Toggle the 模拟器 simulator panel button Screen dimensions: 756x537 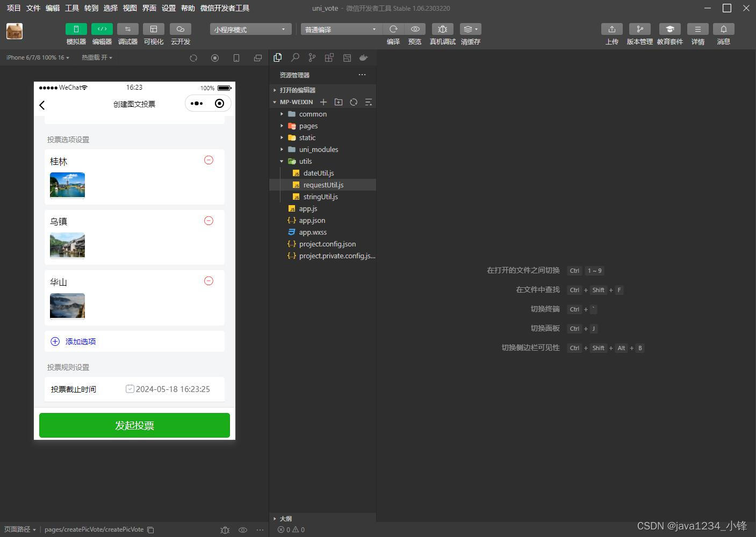click(x=76, y=29)
